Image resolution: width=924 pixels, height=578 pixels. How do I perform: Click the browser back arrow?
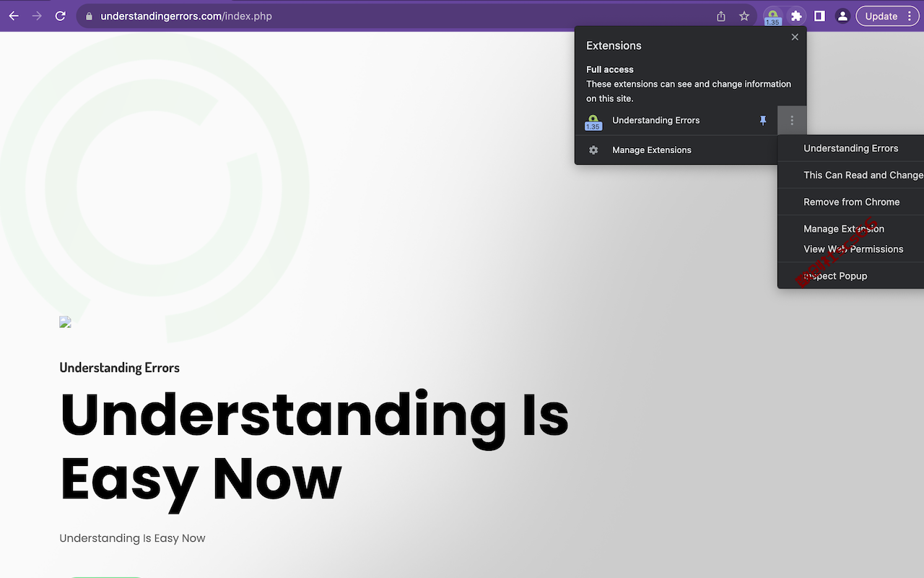(14, 16)
